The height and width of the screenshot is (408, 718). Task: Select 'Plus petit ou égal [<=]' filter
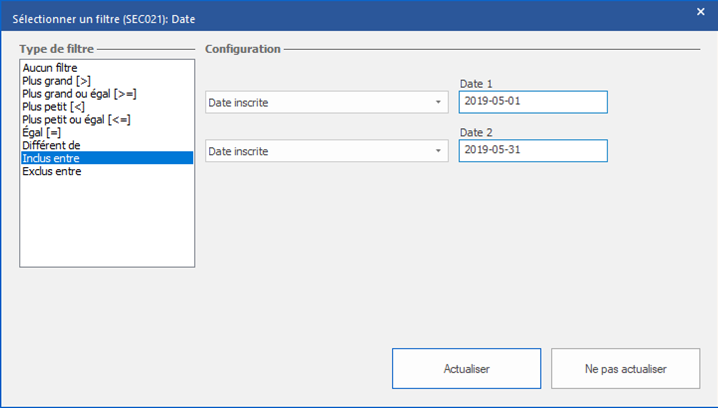pos(76,120)
